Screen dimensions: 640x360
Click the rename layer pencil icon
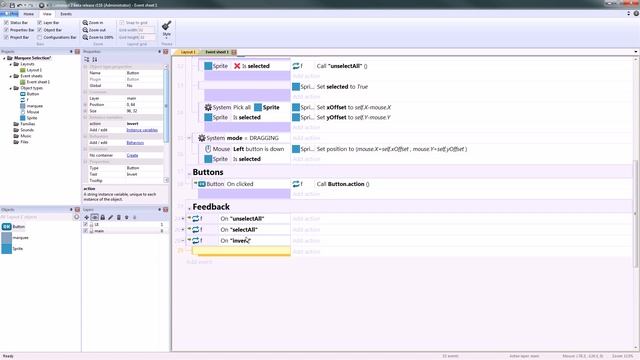[x=111, y=218]
